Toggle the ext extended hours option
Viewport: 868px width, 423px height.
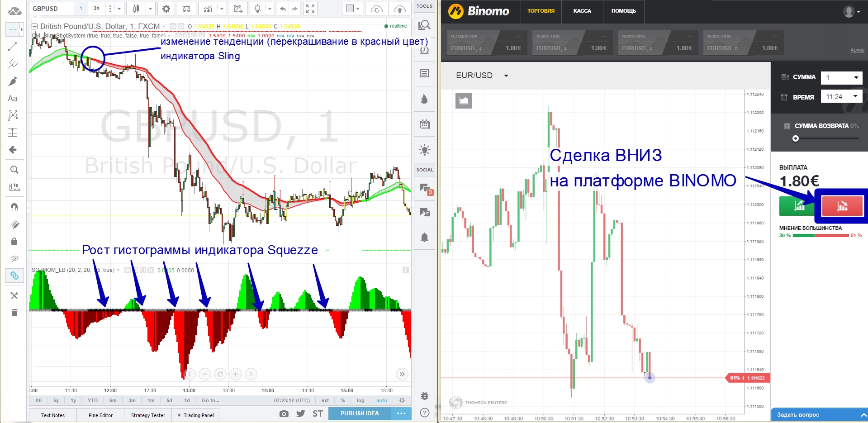coord(325,400)
